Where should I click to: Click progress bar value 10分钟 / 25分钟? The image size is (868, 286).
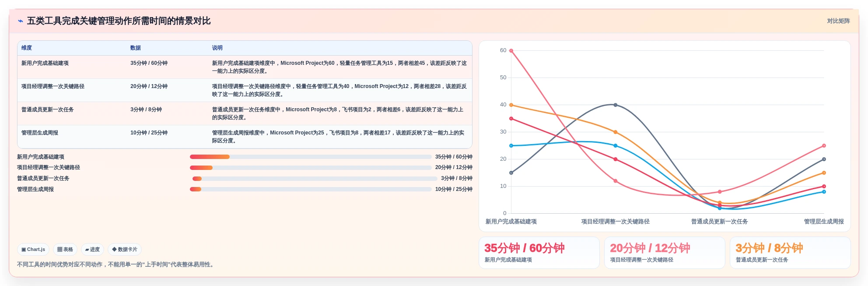(454, 189)
